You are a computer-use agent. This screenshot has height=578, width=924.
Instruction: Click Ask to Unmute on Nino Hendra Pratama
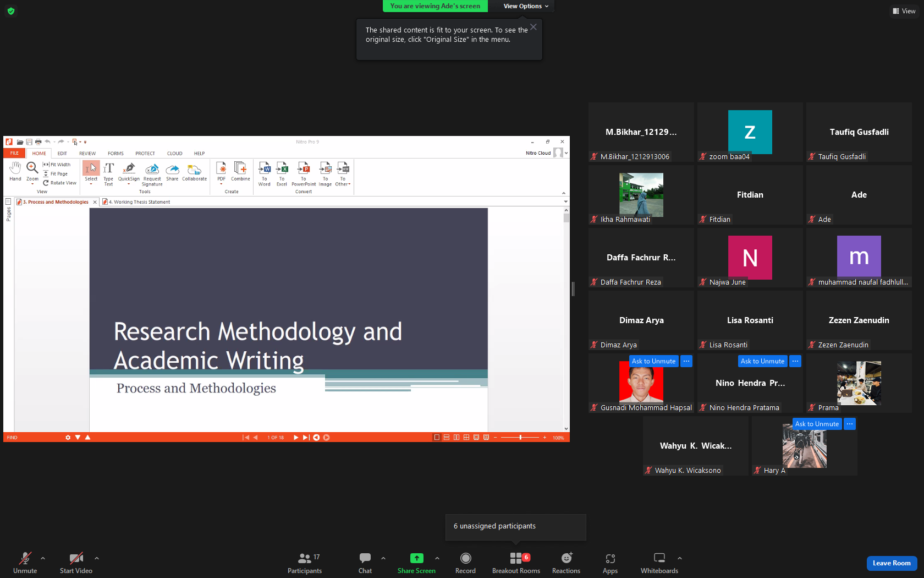pyautogui.click(x=762, y=361)
